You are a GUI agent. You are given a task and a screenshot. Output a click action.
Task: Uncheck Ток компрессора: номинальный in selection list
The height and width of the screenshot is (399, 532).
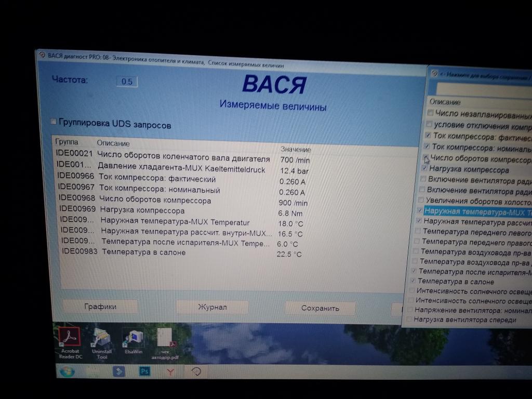click(x=427, y=146)
